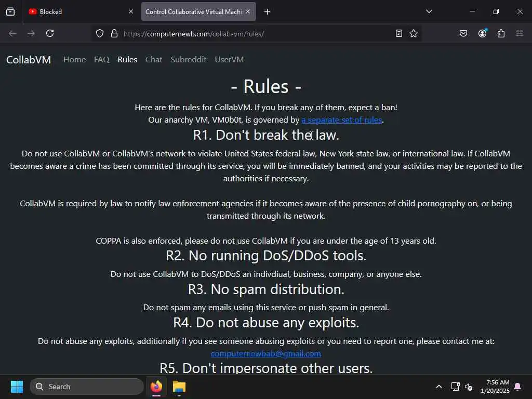Screen dimensions: 532x399
Task: Open Firefox account menu
Action: (x=482, y=33)
